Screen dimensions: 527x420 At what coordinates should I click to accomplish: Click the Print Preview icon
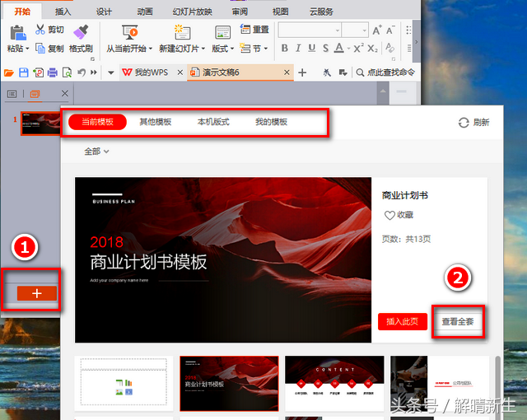click(67, 72)
